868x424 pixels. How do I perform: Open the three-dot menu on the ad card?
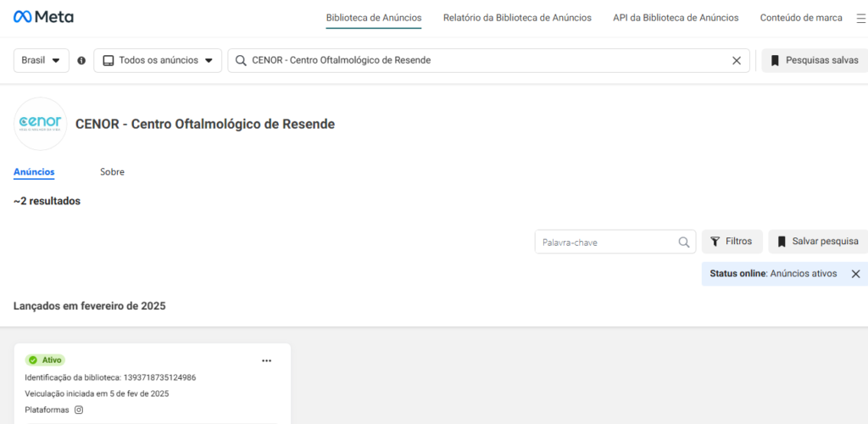(x=267, y=361)
